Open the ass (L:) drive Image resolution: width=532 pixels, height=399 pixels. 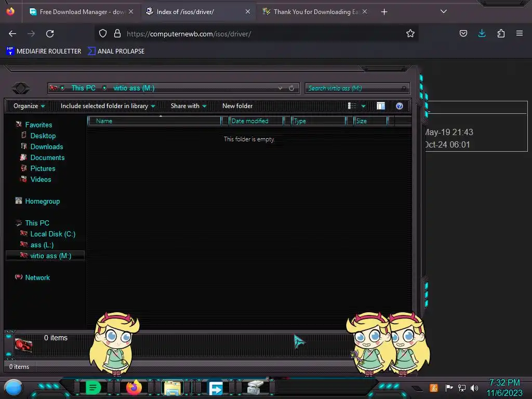click(x=42, y=245)
